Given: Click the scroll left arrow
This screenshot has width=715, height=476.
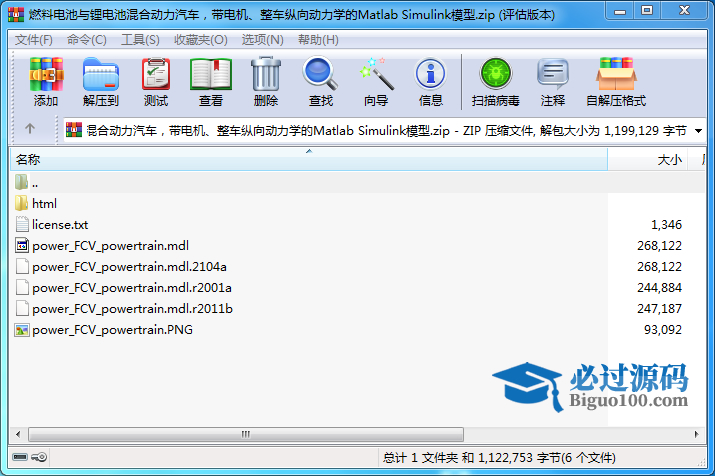Looking at the screenshot, I should click(18, 434).
